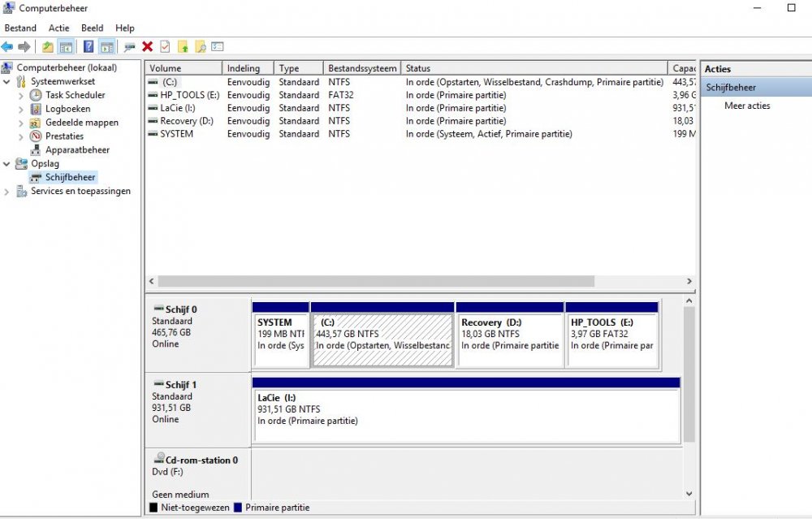Sort by the Bestandssysteem column header
Screen dimensions: 812x519
point(362,68)
